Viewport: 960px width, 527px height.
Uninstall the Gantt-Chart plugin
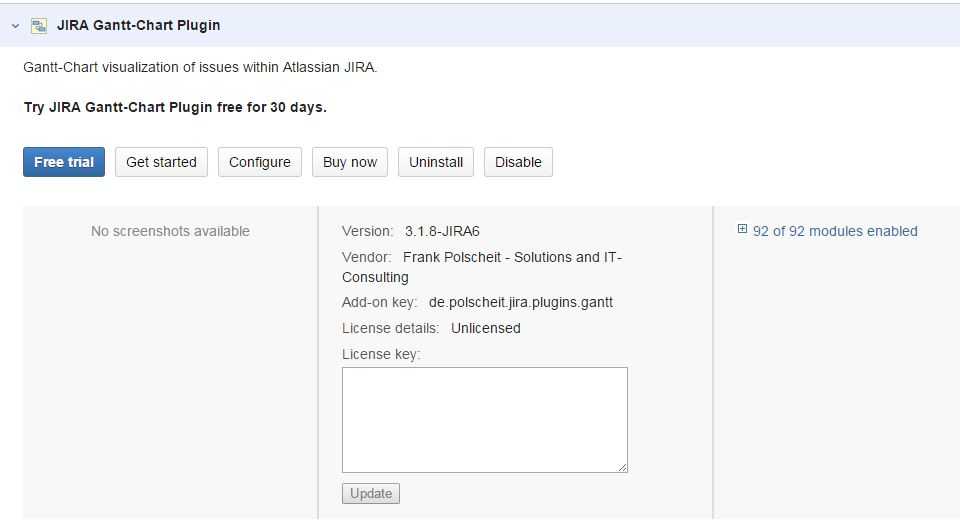436,162
